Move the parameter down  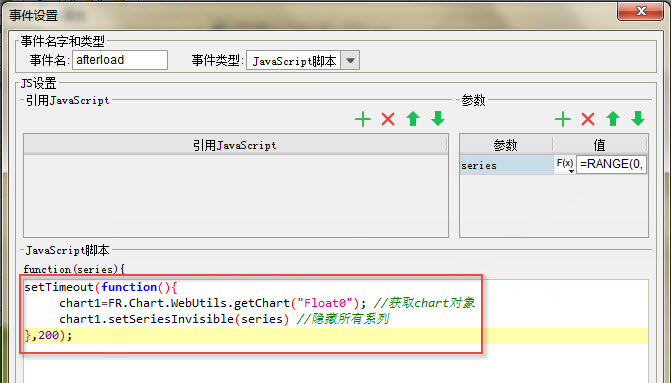[638, 119]
